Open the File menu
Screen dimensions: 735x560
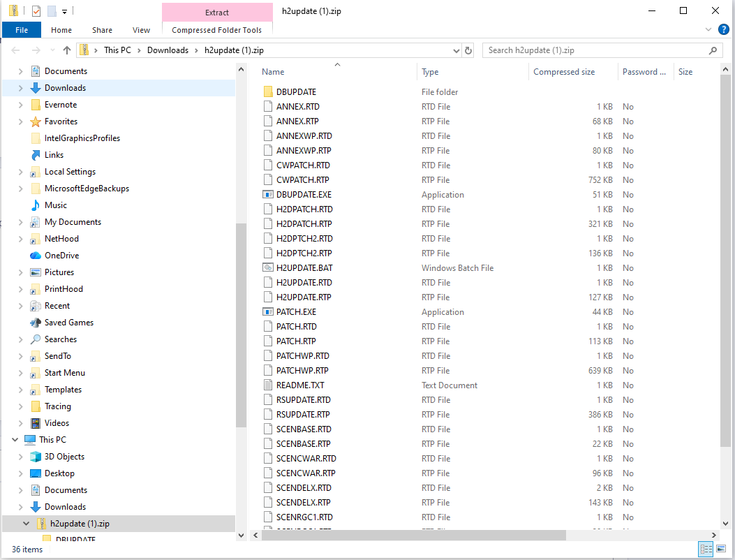pyautogui.click(x=22, y=30)
